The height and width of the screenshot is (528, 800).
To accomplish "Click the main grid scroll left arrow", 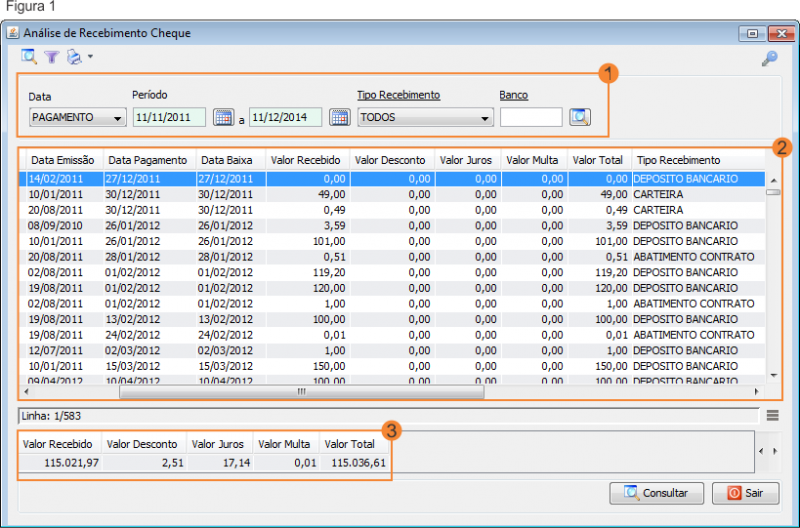I will click(x=26, y=392).
